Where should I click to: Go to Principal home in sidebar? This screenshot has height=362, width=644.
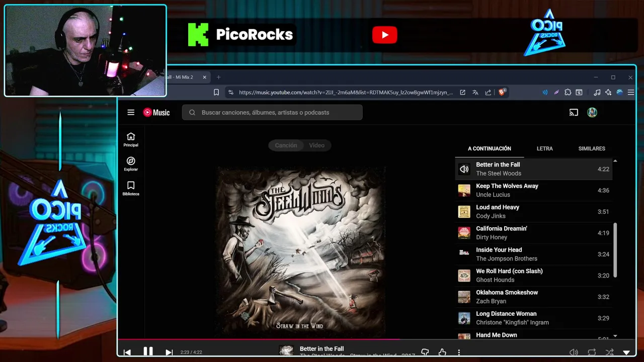[131, 140]
